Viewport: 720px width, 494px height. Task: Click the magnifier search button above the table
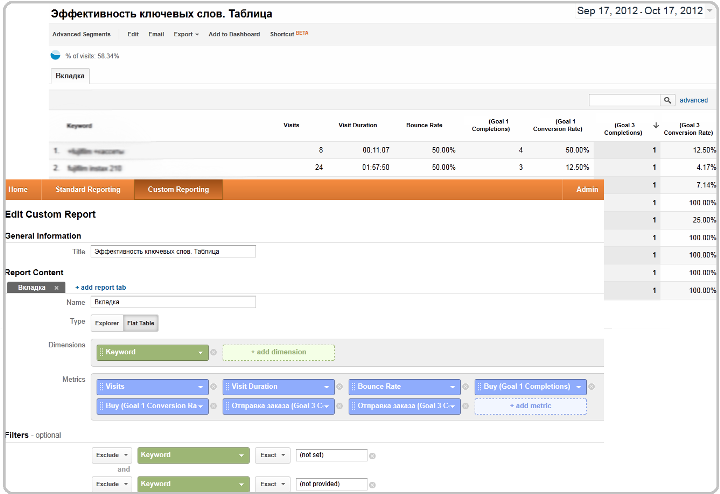[668, 100]
